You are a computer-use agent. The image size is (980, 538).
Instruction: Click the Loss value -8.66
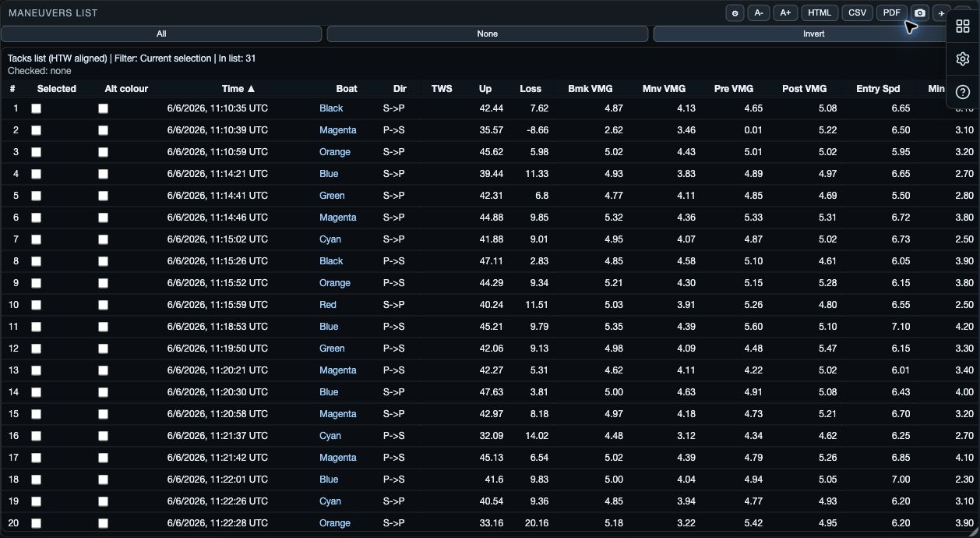[x=538, y=130]
